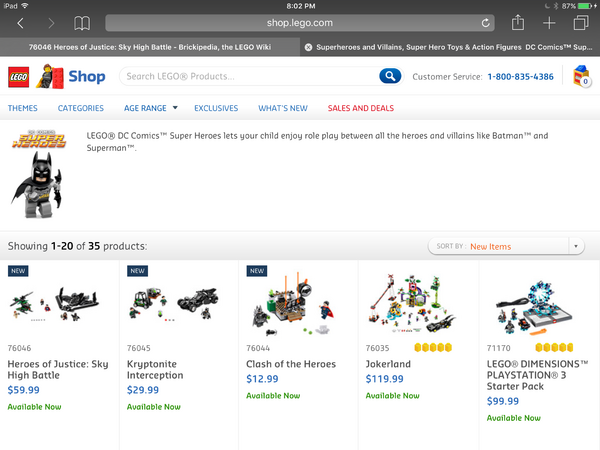
Task: Click inside the Search LEGO Products field
Action: coord(251,76)
